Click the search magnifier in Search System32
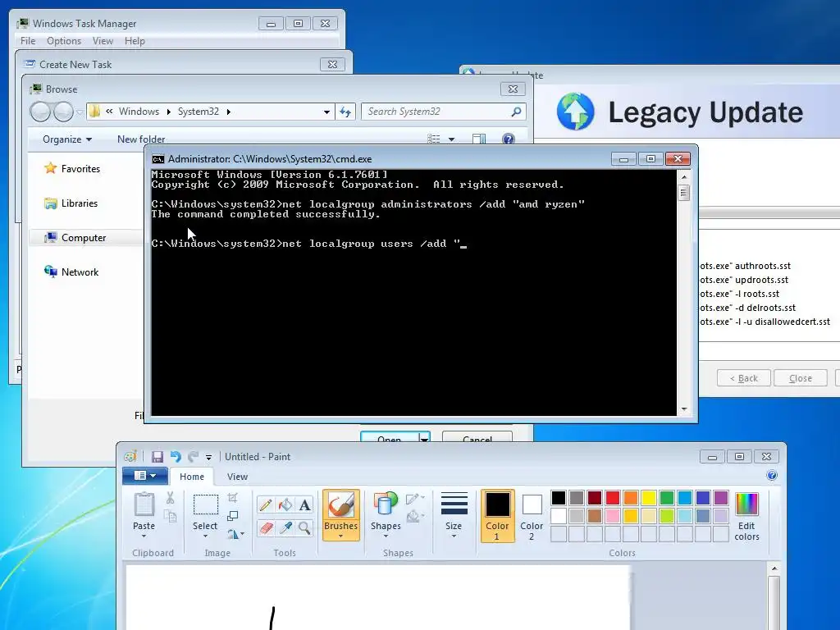This screenshot has width=840, height=630. tap(516, 112)
